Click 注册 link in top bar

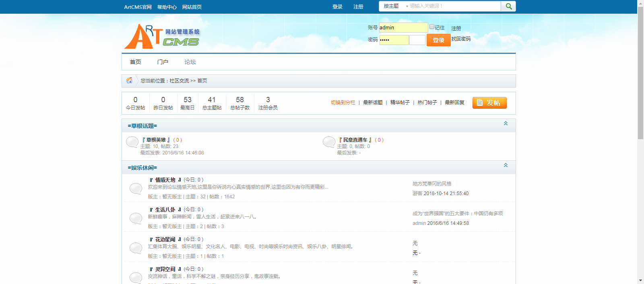358,7
